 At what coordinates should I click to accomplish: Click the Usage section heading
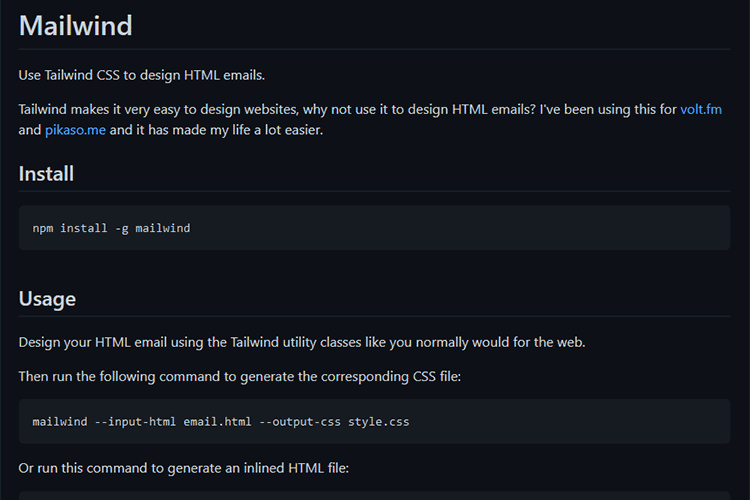tap(47, 298)
